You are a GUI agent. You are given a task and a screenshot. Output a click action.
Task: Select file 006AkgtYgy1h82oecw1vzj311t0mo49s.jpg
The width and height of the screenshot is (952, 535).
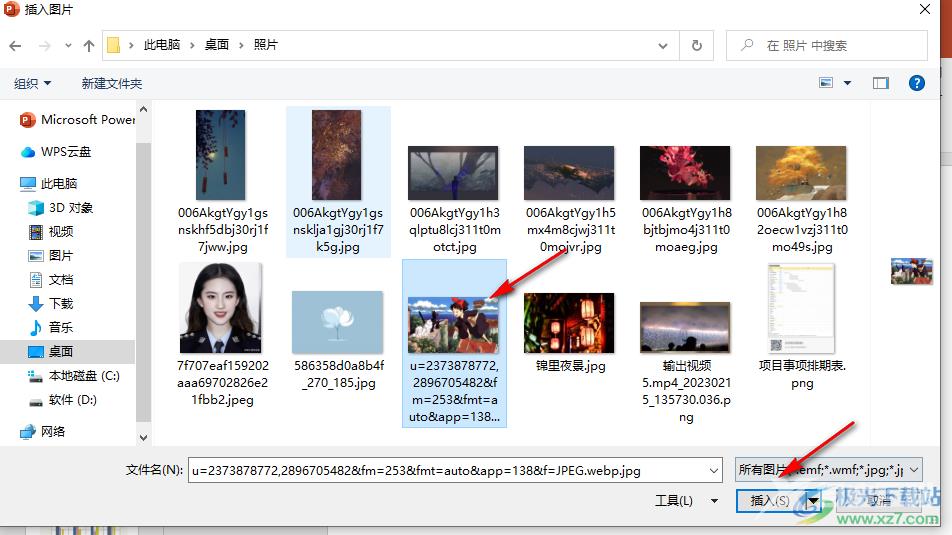tap(802, 199)
